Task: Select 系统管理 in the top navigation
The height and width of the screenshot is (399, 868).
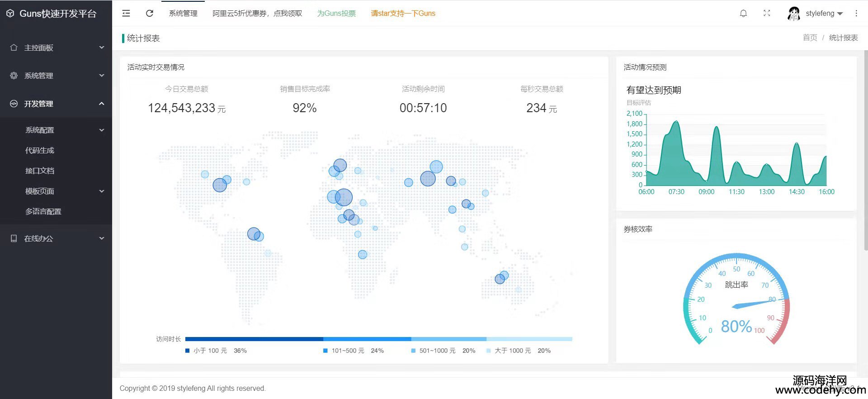Action: click(183, 14)
